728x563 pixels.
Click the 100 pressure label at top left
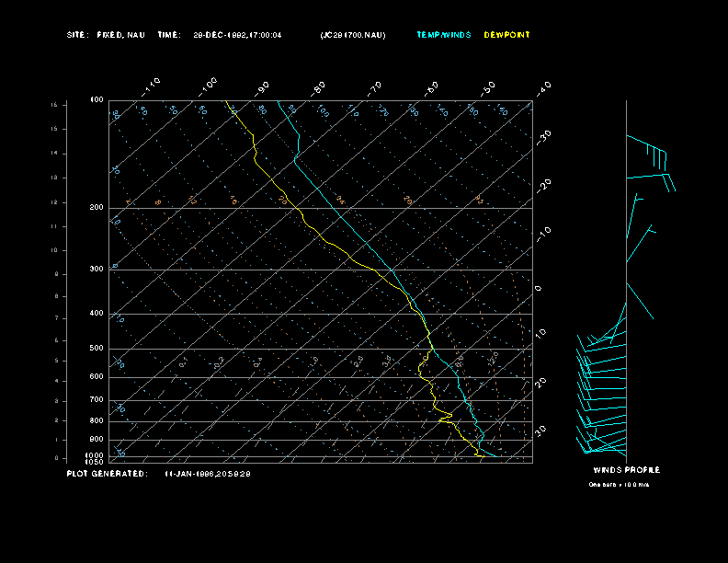click(x=97, y=100)
